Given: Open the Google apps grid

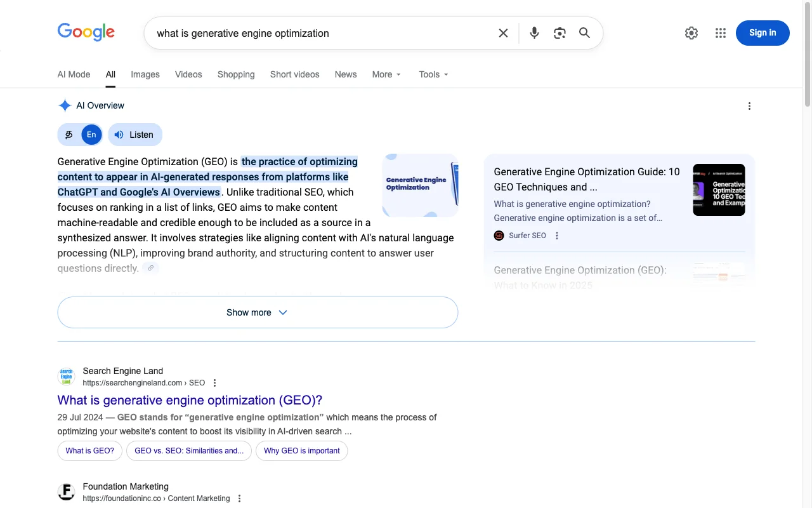Looking at the screenshot, I should click(720, 32).
